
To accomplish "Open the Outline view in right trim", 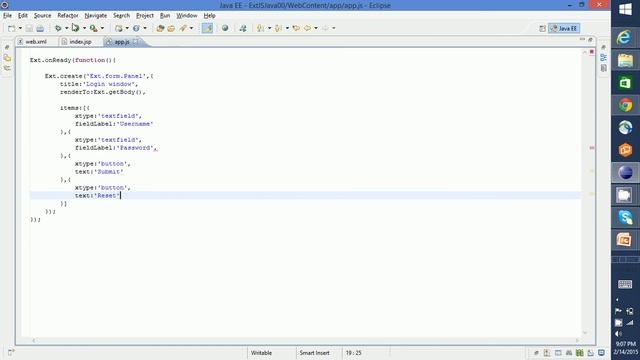I will (604, 58).
